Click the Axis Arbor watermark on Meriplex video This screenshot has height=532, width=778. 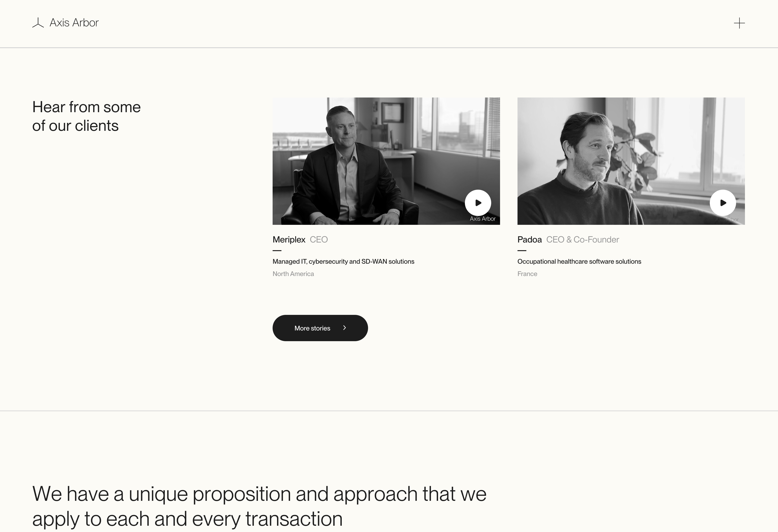pos(482,219)
